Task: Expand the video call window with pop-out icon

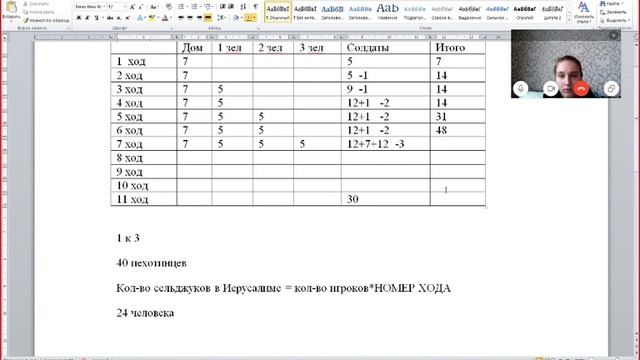Action: pyautogui.click(x=611, y=89)
